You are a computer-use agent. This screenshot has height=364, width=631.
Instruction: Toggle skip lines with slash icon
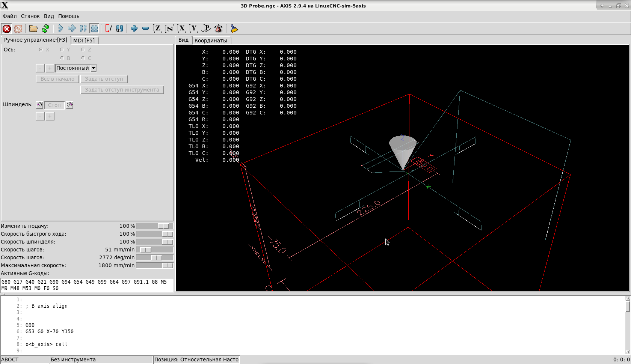pyautogui.click(x=108, y=29)
